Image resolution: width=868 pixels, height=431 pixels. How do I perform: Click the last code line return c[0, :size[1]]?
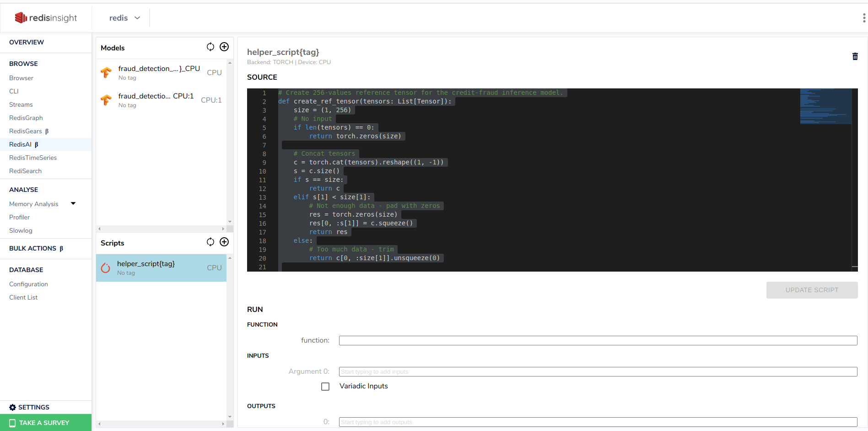tap(374, 258)
